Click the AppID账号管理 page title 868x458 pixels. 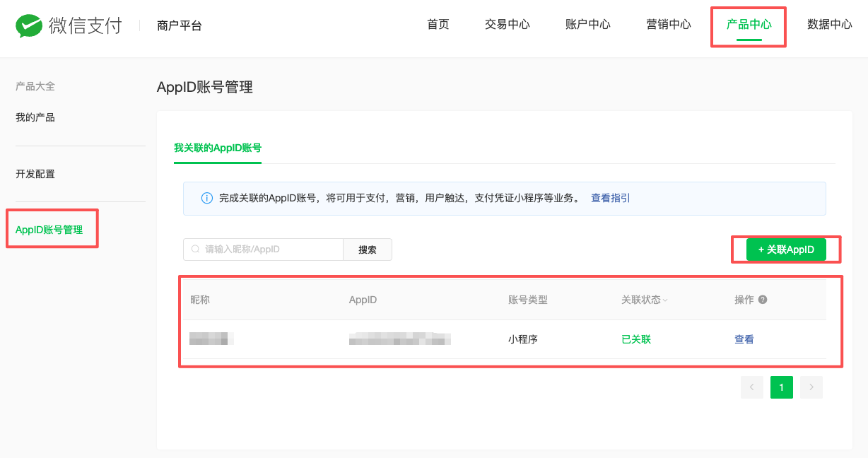205,88
